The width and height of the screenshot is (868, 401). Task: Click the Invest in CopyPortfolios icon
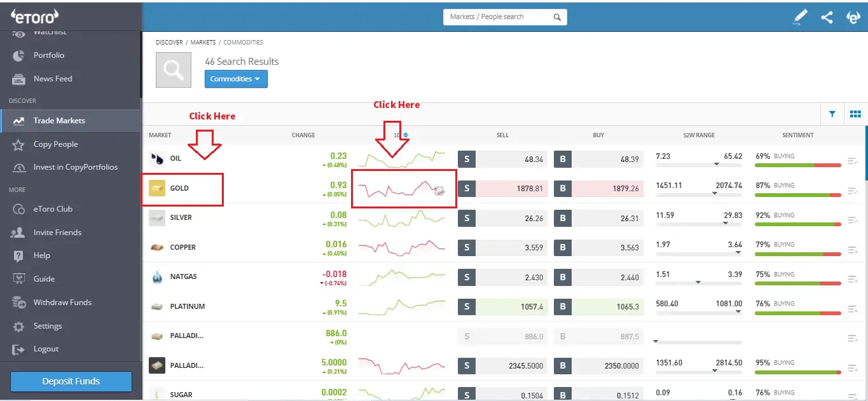(x=19, y=168)
